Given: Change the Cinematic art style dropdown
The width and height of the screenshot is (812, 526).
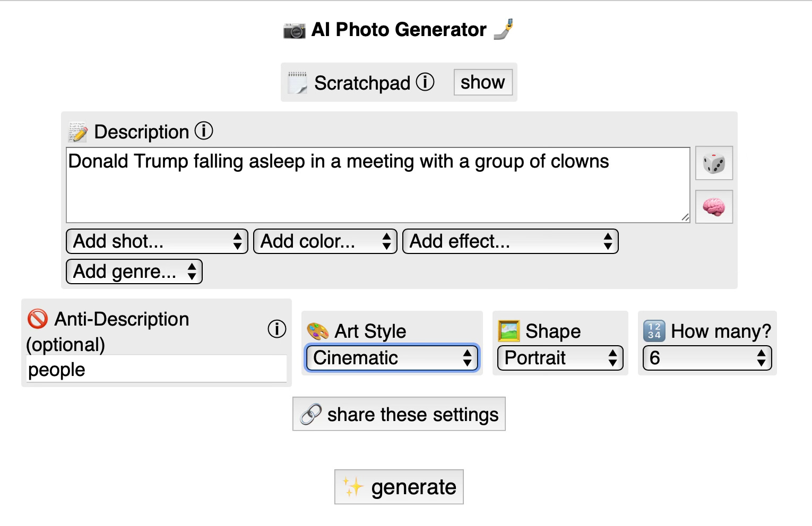Looking at the screenshot, I should click(392, 358).
